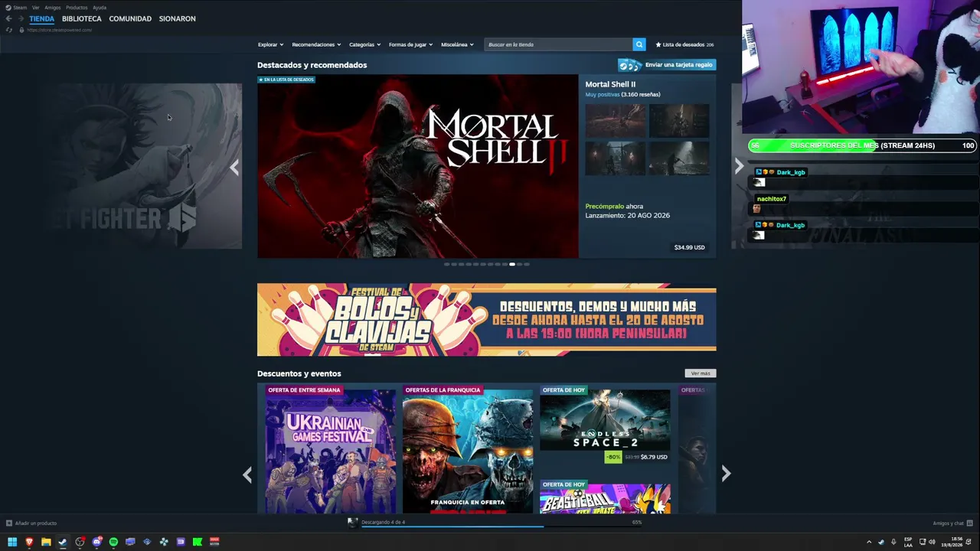Open Discord from the taskbar
Viewport: 980px width, 551px height.
(96, 542)
